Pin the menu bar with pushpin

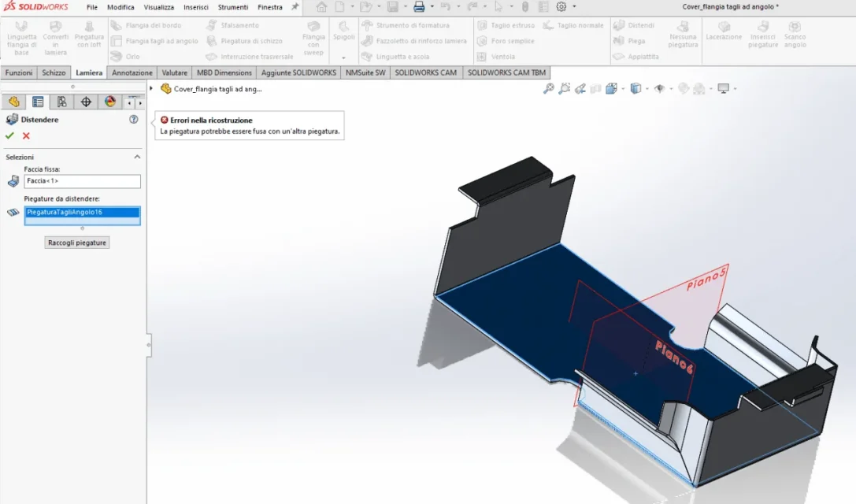pos(295,7)
